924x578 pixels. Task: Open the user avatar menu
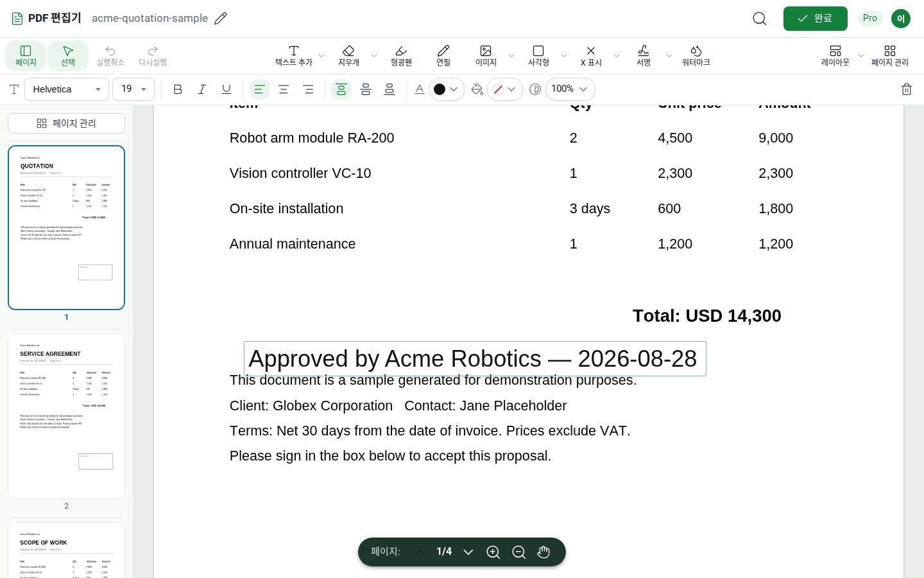tap(901, 19)
